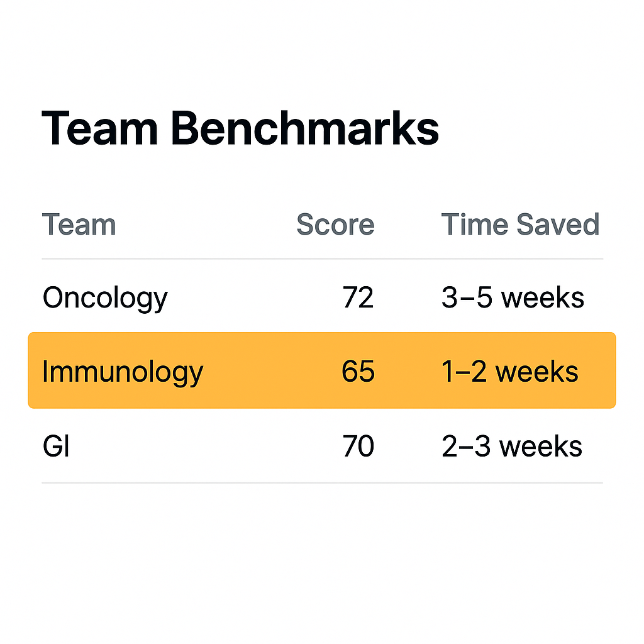Select the GI team name

56,446
